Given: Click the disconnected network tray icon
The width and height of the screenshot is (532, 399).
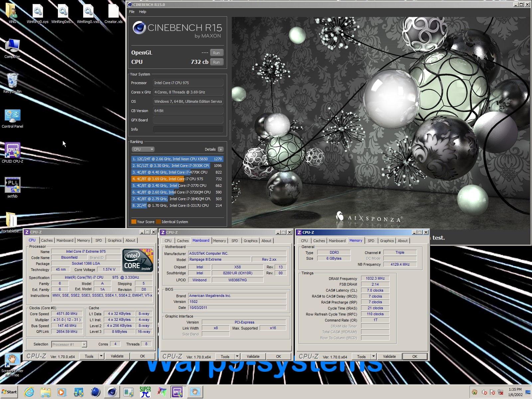Looking at the screenshot, I should (x=500, y=392).
